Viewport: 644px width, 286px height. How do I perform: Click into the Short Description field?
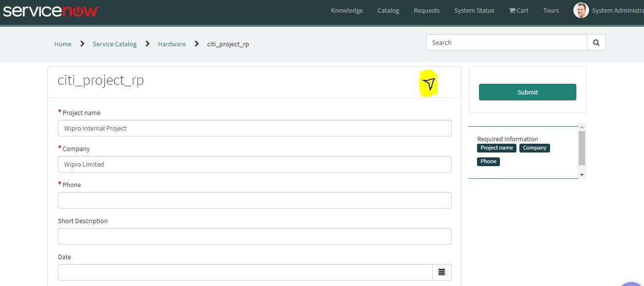click(255, 236)
